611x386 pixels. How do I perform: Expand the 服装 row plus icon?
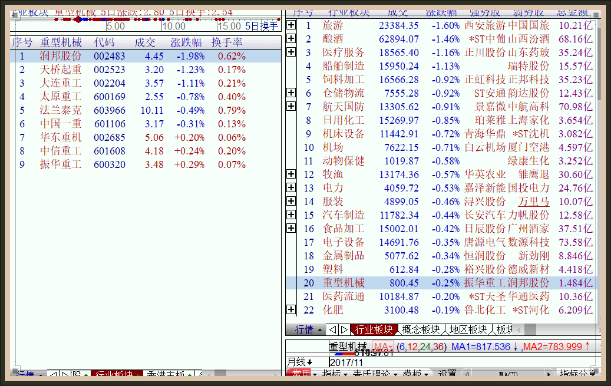coord(291,201)
